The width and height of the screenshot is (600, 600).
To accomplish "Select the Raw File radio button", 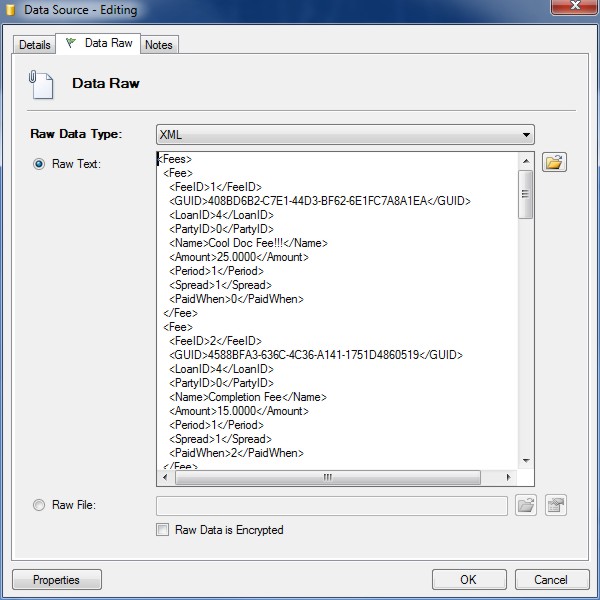I will (40, 506).
